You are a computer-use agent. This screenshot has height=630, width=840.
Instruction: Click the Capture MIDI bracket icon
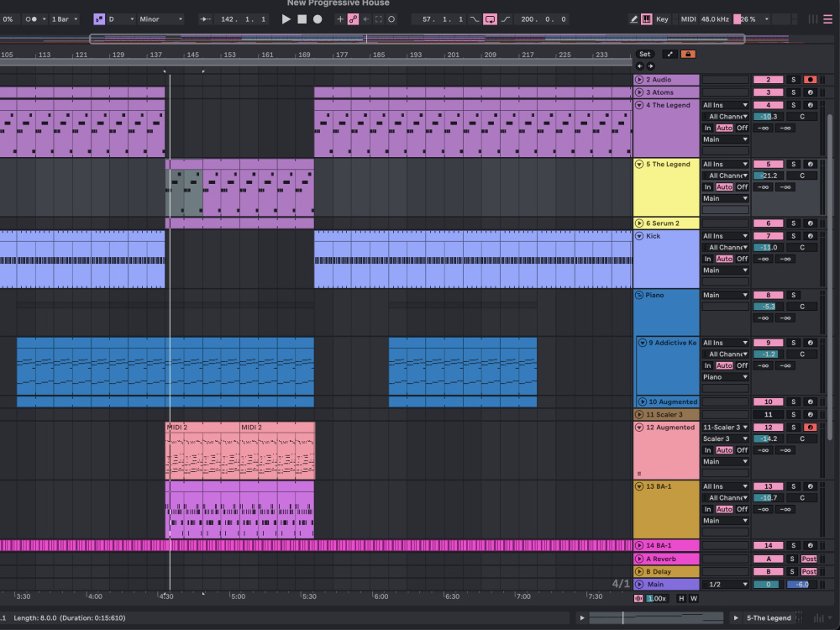point(379,19)
